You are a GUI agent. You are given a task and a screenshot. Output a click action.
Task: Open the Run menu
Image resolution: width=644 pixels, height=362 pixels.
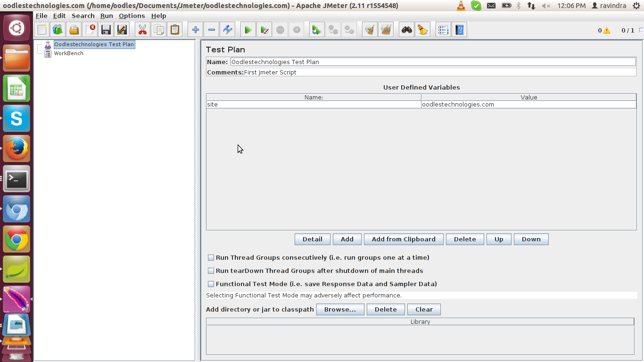click(107, 16)
